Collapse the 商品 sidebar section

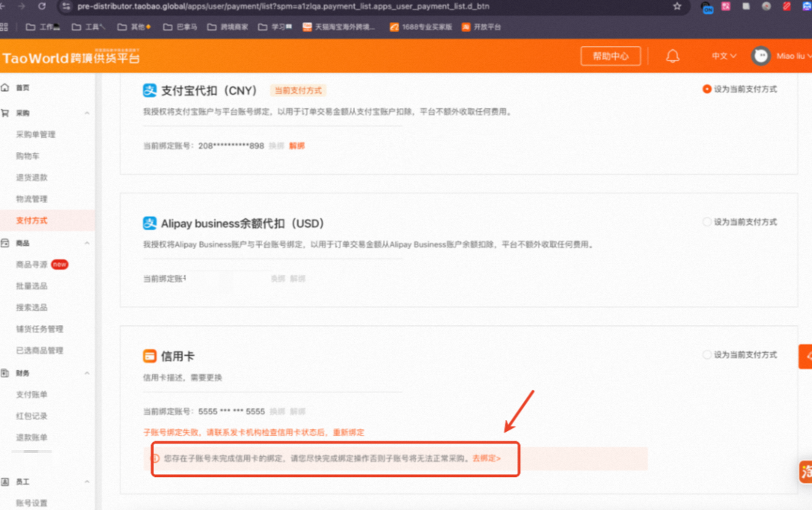(87, 243)
